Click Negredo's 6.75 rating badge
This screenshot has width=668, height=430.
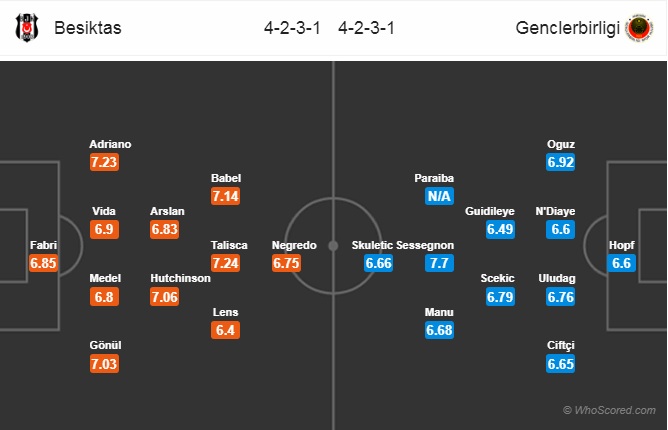[286, 263]
